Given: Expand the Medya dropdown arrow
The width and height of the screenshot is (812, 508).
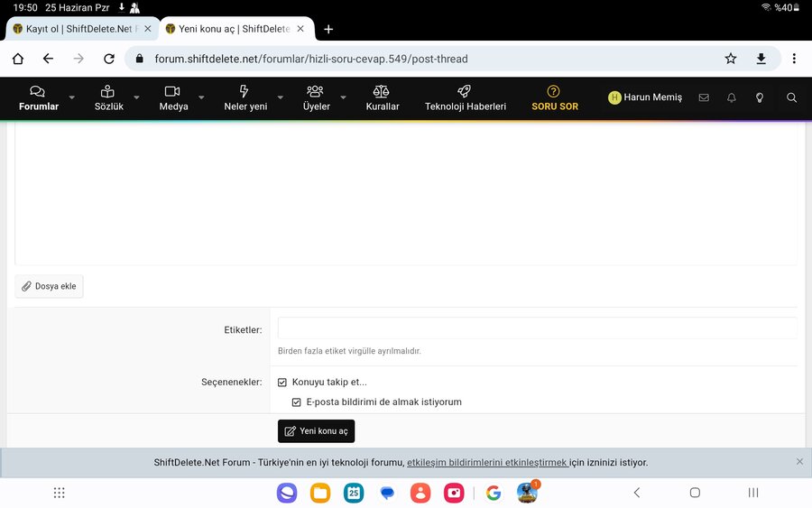Looking at the screenshot, I should point(201,97).
